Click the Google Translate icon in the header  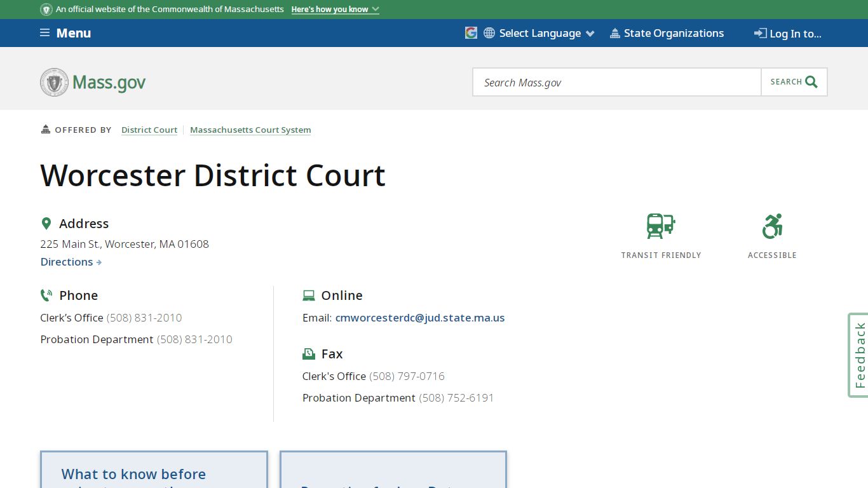pos(471,32)
